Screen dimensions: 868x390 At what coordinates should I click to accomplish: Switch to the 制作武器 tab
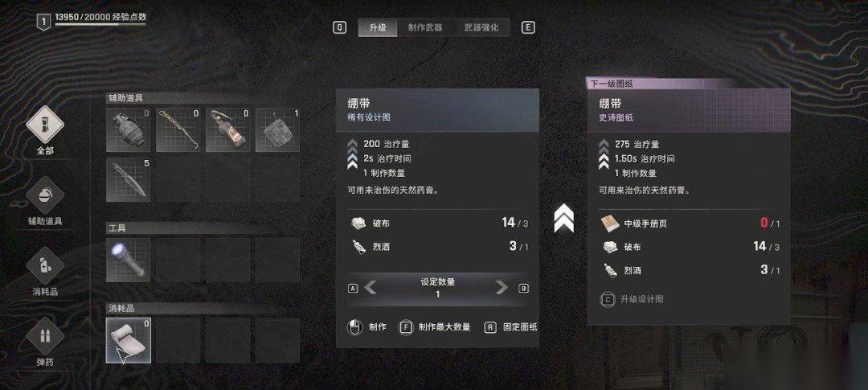pos(425,27)
